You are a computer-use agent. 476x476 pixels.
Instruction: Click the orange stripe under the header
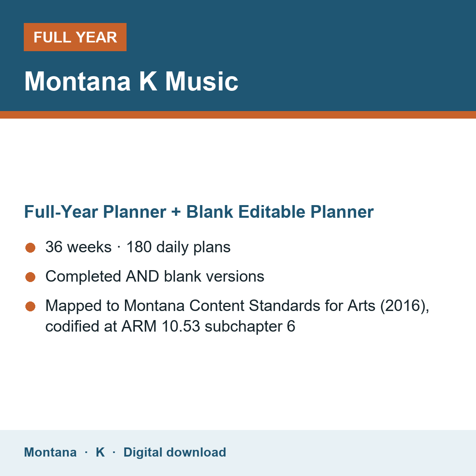[x=238, y=115]
